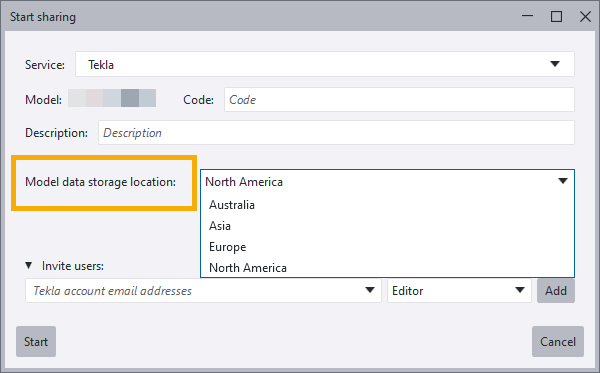Click the Start button
This screenshot has height=373, width=600.
tap(36, 341)
